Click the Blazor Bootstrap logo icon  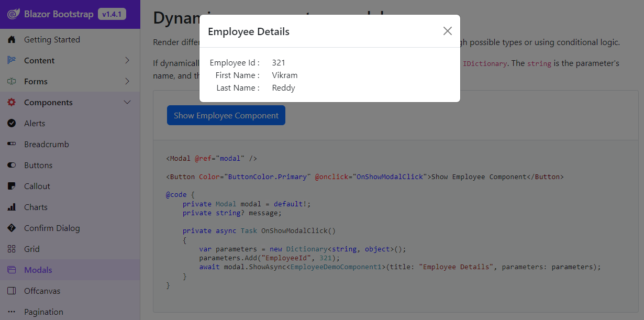14,14
